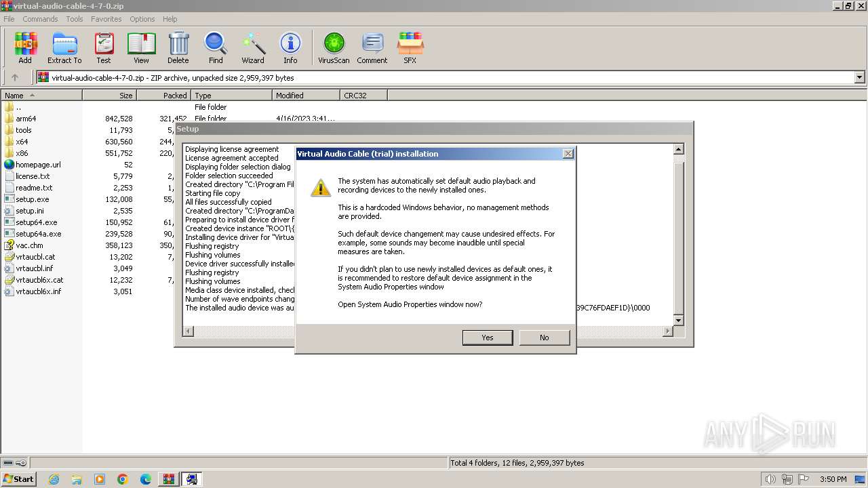This screenshot has height=488, width=868.
Task: Select setup.exe file
Action: point(32,199)
